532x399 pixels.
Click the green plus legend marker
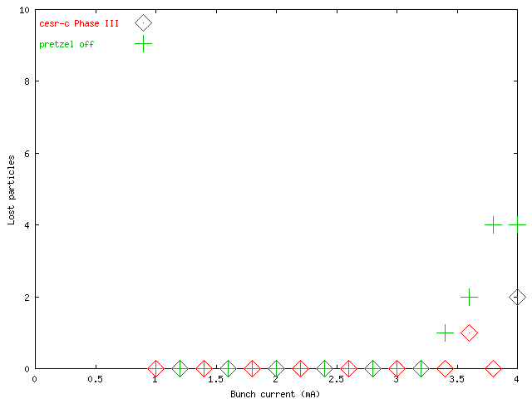coord(143,44)
